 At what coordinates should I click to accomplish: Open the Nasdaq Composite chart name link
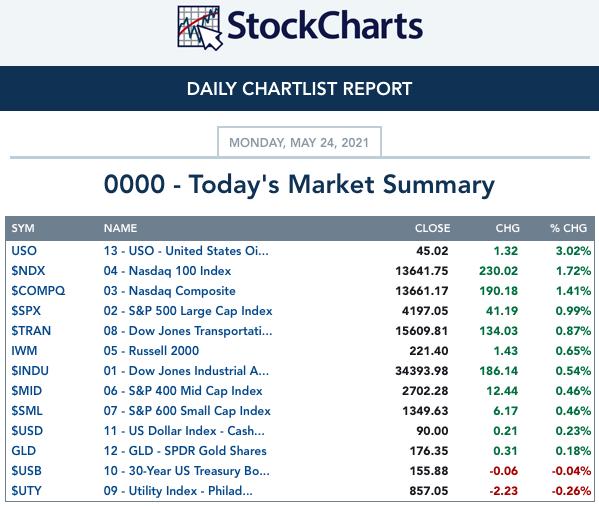(170, 291)
